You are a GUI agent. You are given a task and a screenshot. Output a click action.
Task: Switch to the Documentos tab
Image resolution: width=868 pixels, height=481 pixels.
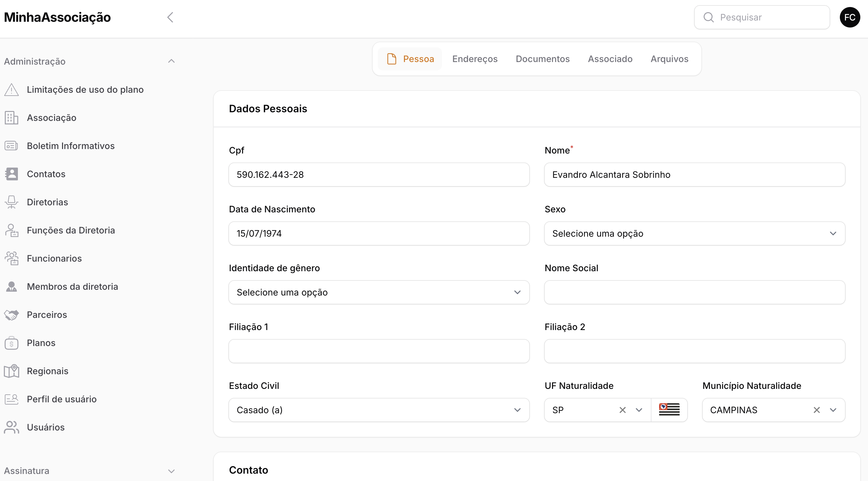click(x=542, y=59)
